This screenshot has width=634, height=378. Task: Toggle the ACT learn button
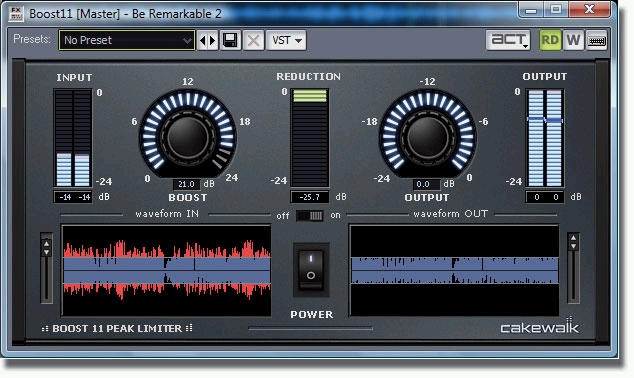click(508, 40)
